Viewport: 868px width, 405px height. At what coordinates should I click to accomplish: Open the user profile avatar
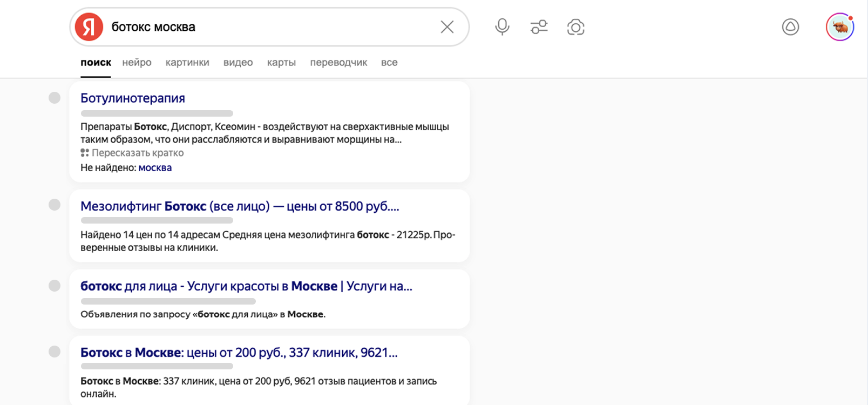[840, 27]
